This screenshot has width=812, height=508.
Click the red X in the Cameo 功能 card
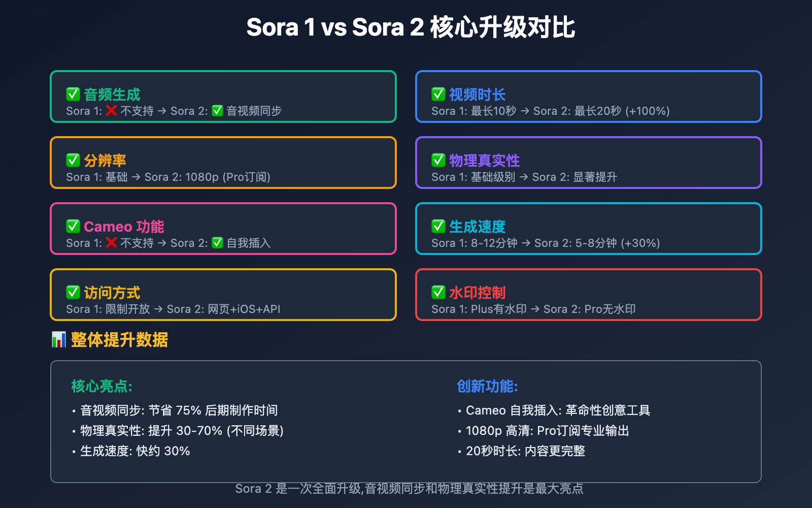pyautogui.click(x=112, y=242)
